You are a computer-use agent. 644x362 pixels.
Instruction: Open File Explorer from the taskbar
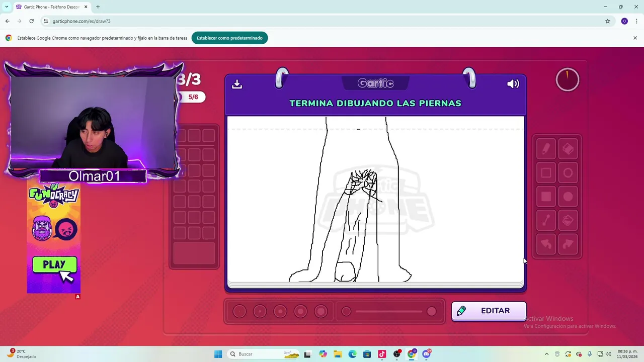[x=338, y=354]
